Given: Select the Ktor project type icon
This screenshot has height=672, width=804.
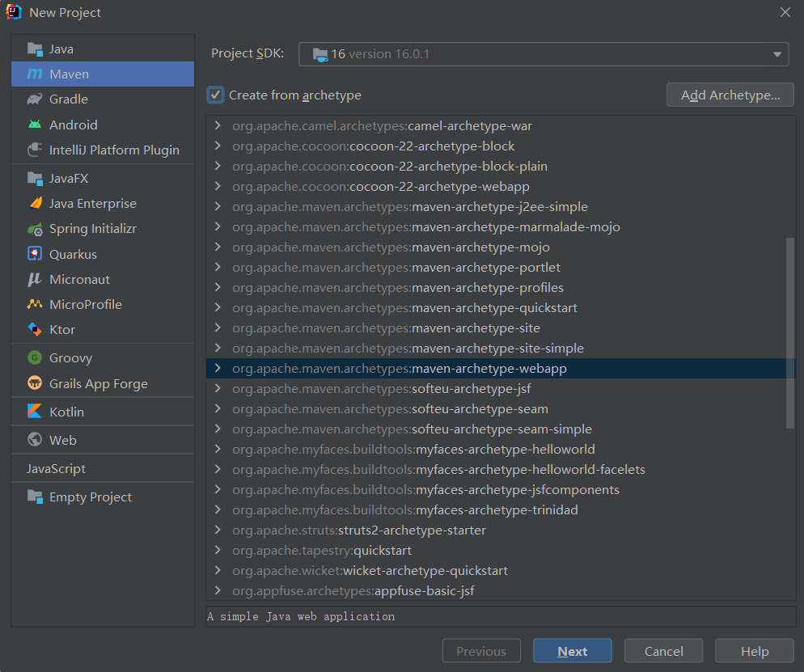Looking at the screenshot, I should (x=35, y=329).
